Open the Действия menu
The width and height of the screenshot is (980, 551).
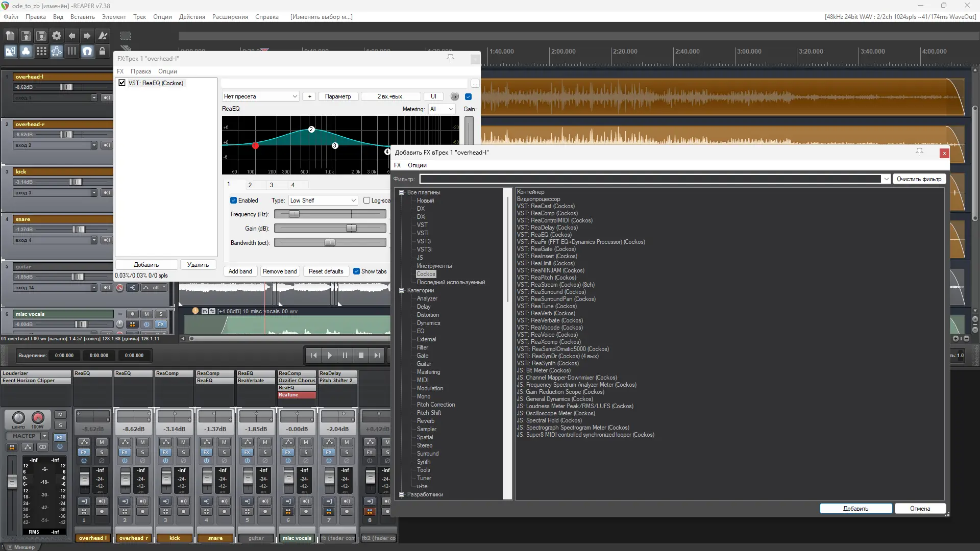(x=192, y=17)
